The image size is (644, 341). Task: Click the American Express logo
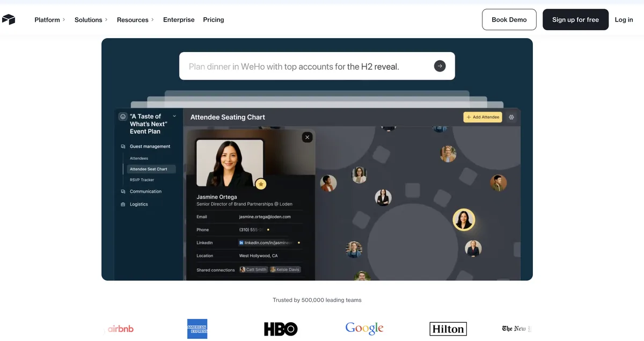(x=197, y=329)
